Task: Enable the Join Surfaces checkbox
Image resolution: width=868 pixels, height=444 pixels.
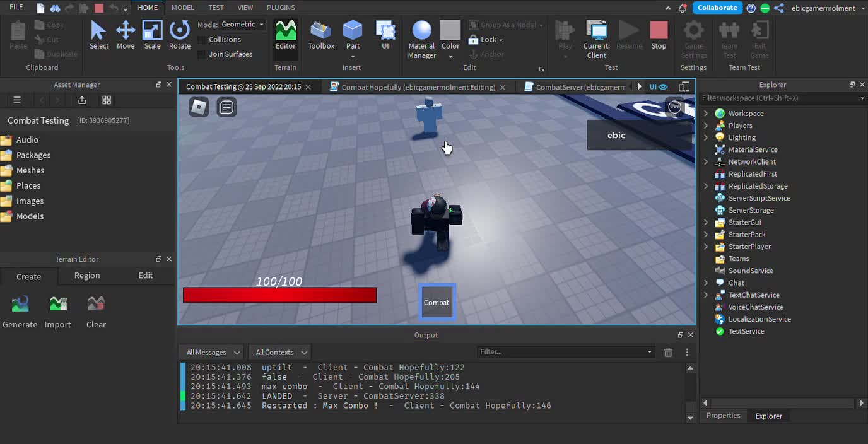Action: (x=202, y=54)
